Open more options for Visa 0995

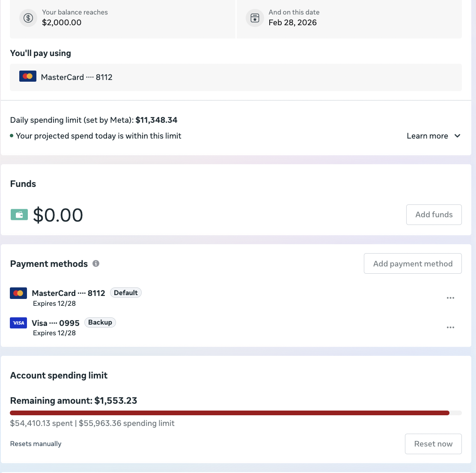[450, 328]
